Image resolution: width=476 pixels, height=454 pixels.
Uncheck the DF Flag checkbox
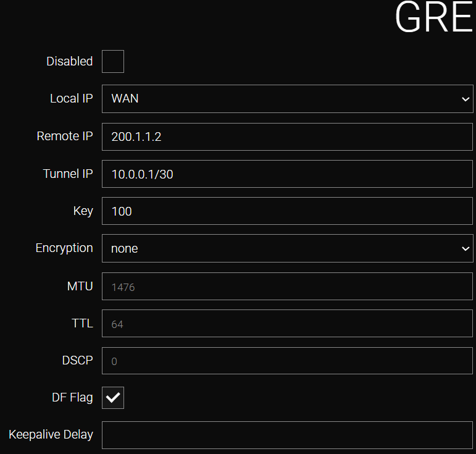[x=113, y=398]
